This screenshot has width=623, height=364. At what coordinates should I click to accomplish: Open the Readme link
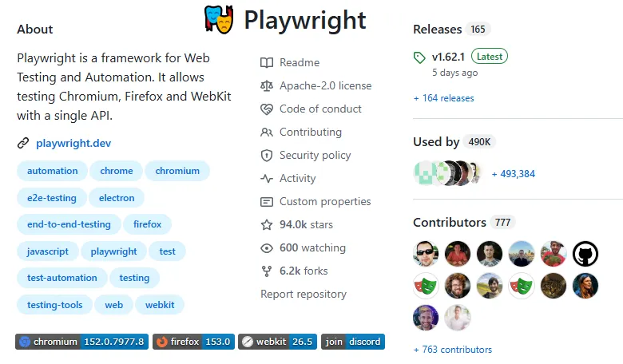tap(300, 63)
